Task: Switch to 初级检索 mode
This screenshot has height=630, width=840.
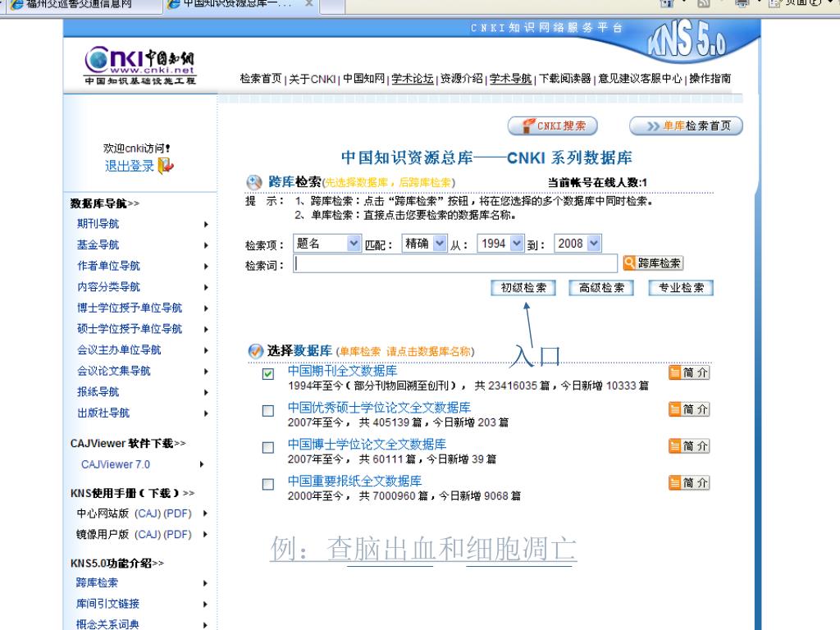Action: click(523, 288)
